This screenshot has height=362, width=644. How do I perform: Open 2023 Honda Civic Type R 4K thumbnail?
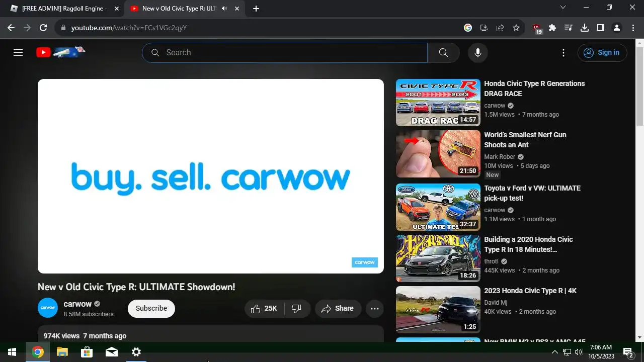pyautogui.click(x=438, y=310)
